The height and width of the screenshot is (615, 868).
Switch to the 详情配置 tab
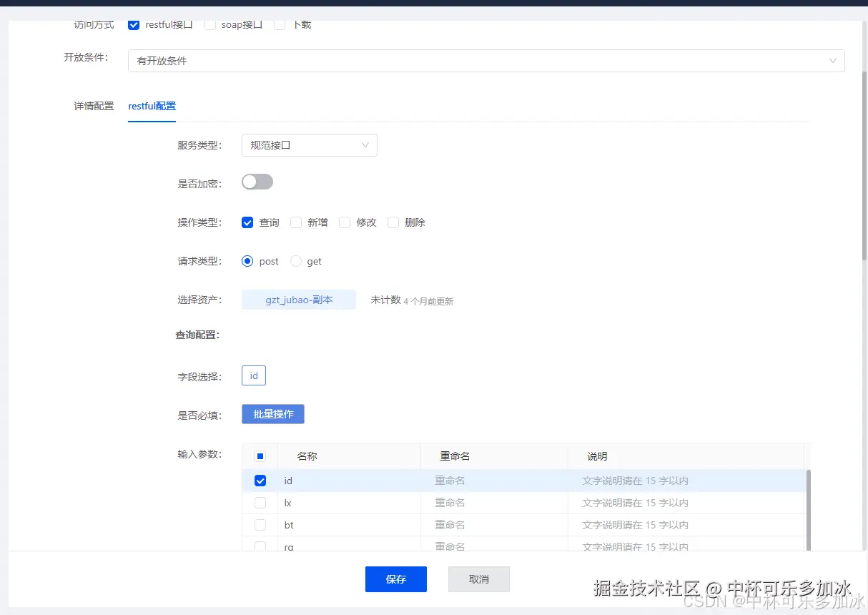coord(94,106)
